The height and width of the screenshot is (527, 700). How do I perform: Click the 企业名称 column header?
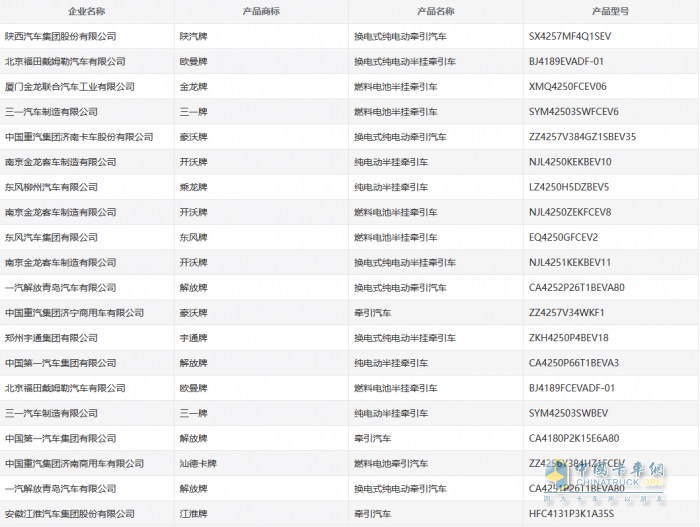pos(87,11)
